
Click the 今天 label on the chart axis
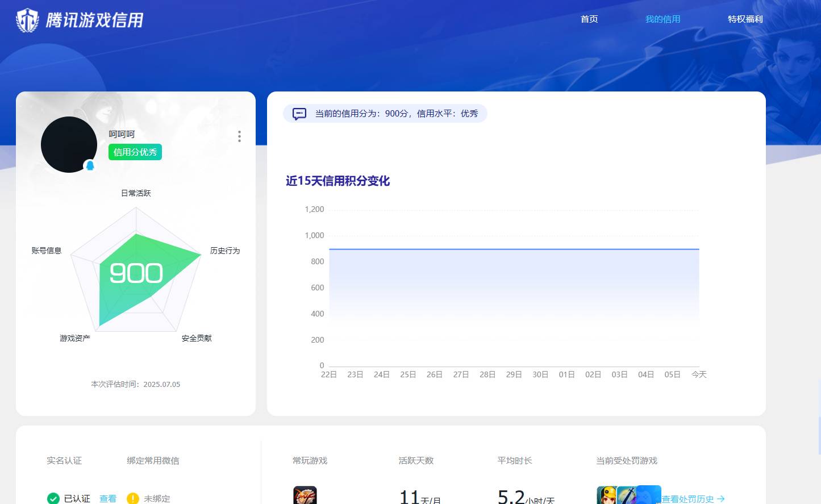(x=699, y=374)
